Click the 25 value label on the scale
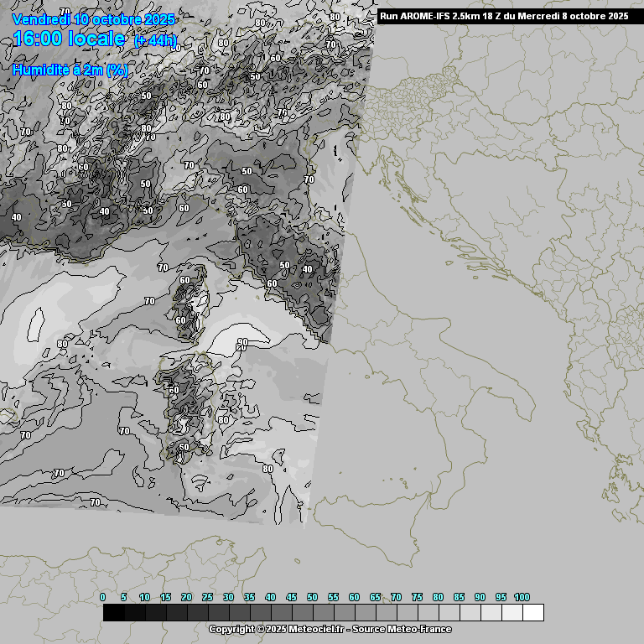 coord(207,597)
